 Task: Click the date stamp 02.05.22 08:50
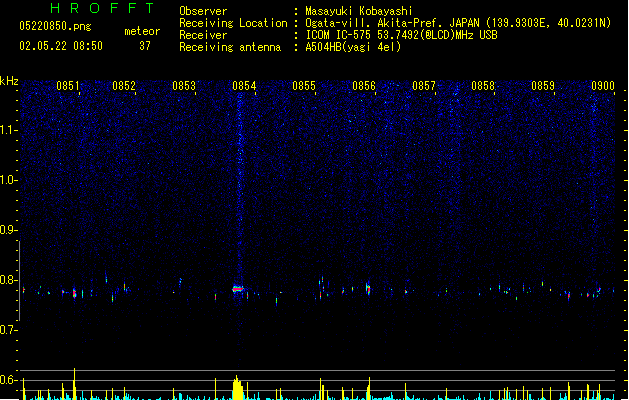pos(61,46)
